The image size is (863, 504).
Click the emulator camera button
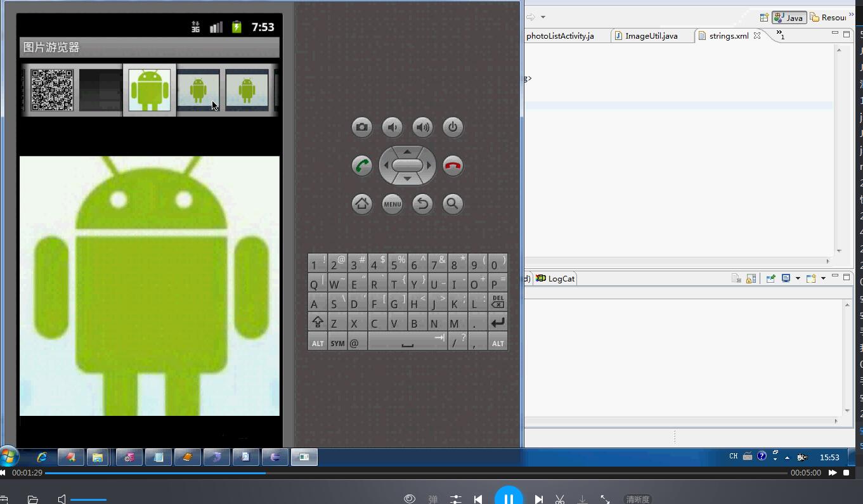click(x=362, y=127)
